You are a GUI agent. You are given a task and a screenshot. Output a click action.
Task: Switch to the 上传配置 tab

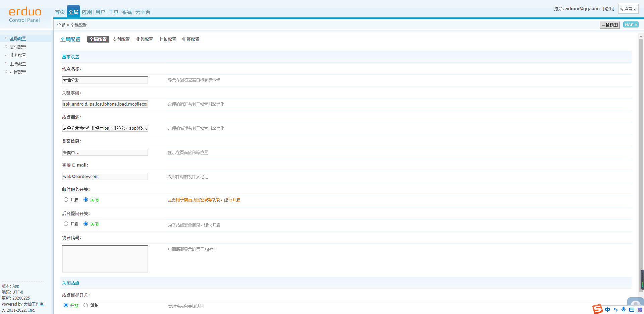coord(167,39)
